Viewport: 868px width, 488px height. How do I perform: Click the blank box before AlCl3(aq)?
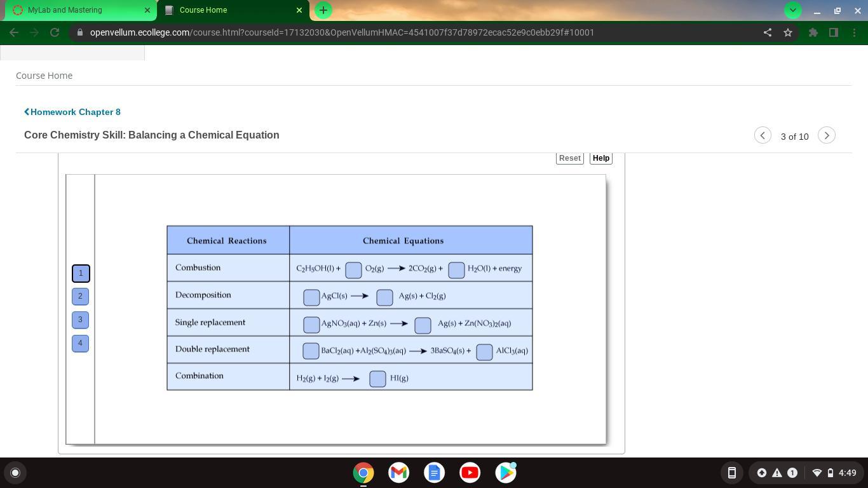pyautogui.click(x=484, y=351)
